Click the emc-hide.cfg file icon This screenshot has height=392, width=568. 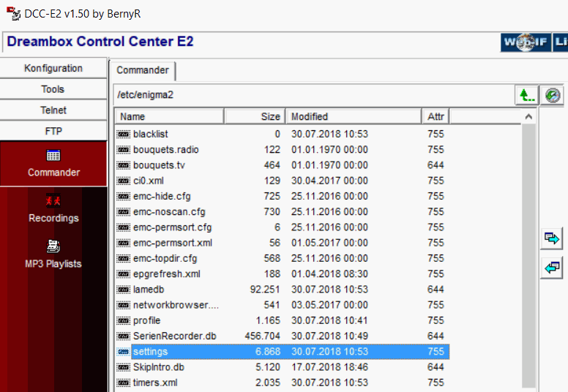[x=124, y=197]
